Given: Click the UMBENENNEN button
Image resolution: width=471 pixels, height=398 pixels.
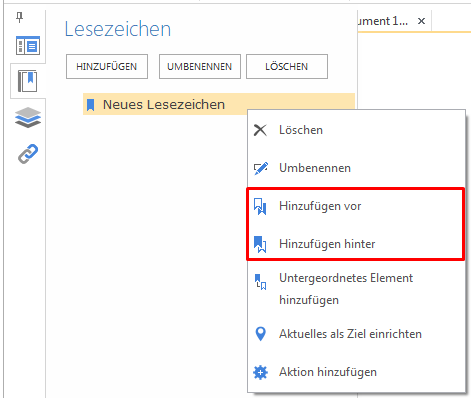Looking at the screenshot, I should click(200, 67).
